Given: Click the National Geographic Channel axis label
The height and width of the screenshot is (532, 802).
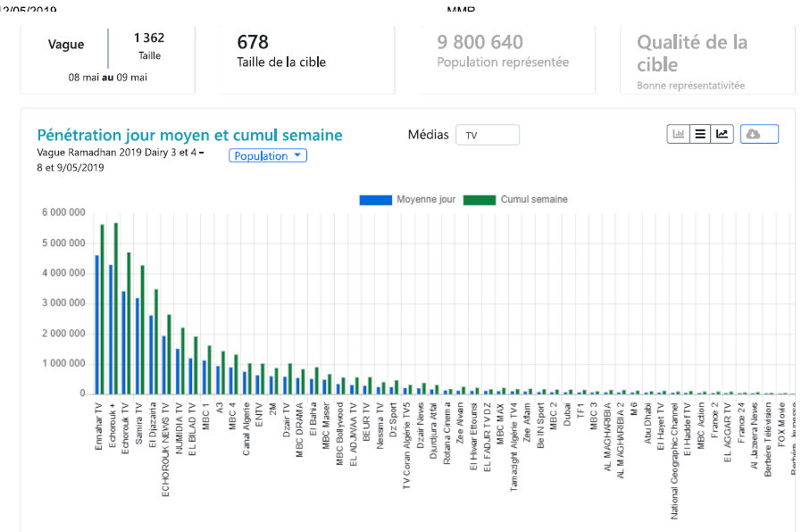Looking at the screenshot, I should tap(675, 460).
